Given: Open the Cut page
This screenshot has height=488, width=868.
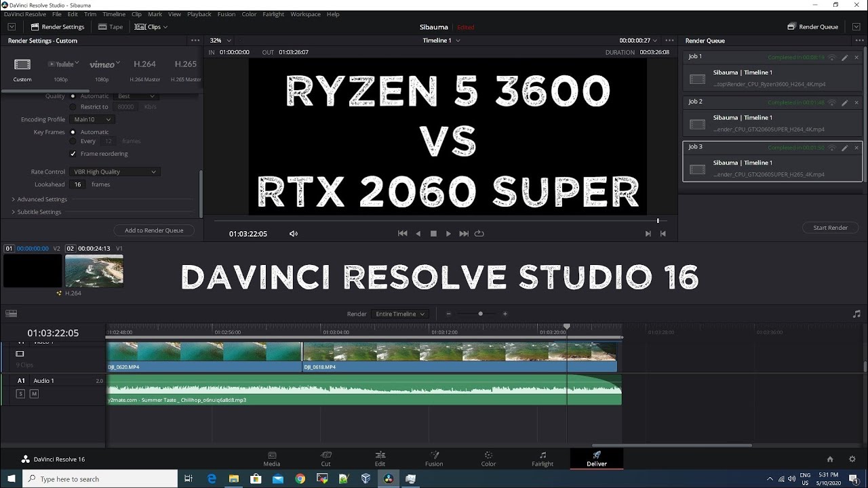Looking at the screenshot, I should [325, 459].
